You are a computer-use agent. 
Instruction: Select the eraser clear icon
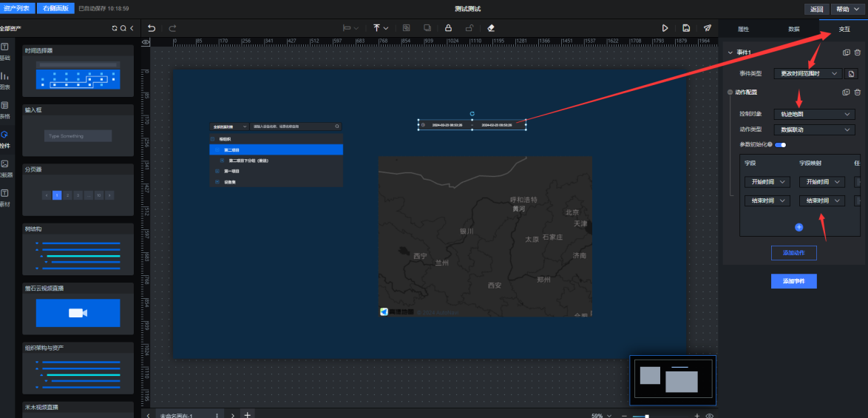coord(491,28)
